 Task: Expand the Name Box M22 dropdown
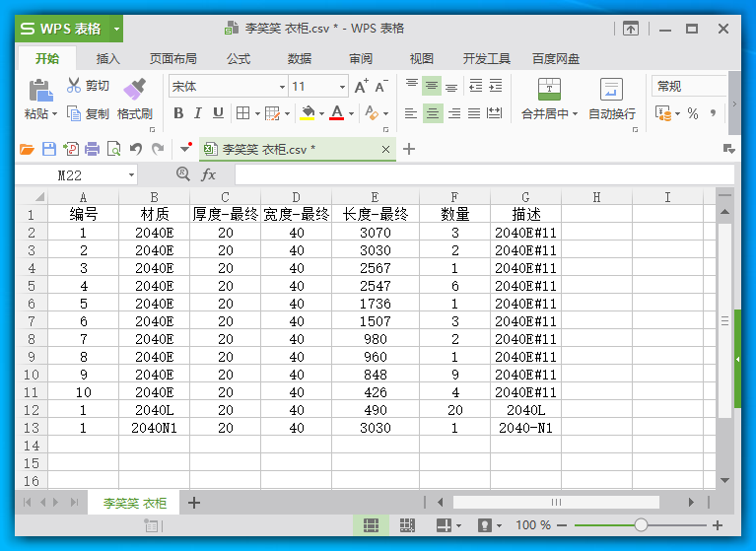(x=132, y=175)
